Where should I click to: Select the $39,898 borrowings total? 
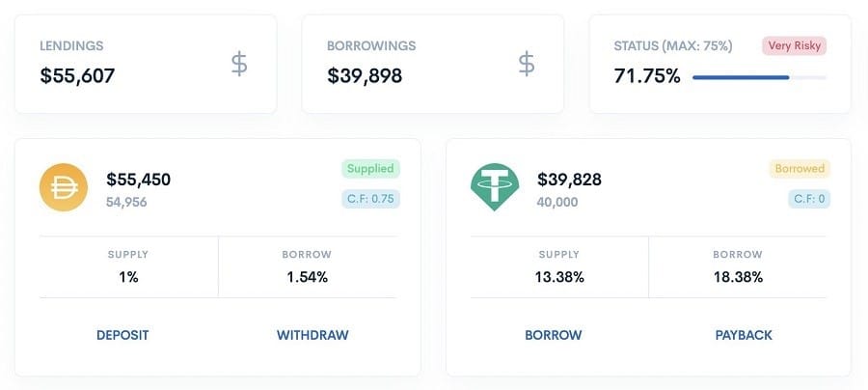tap(365, 74)
